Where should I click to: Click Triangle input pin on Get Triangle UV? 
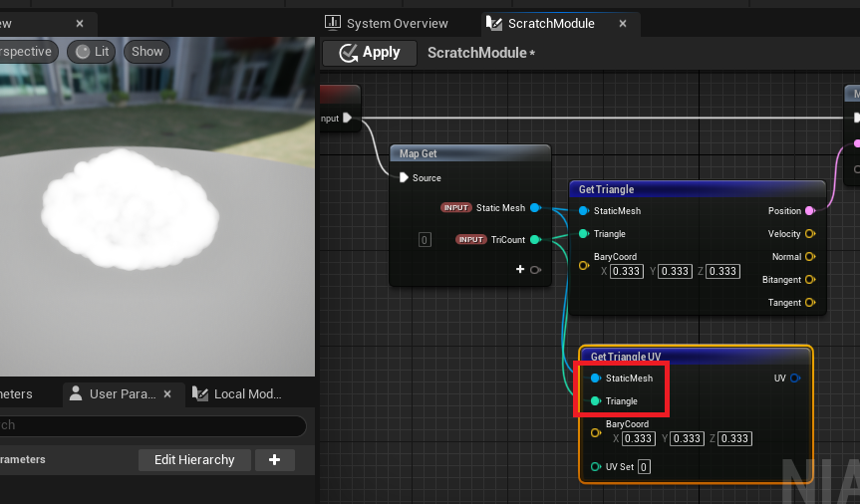[596, 400]
